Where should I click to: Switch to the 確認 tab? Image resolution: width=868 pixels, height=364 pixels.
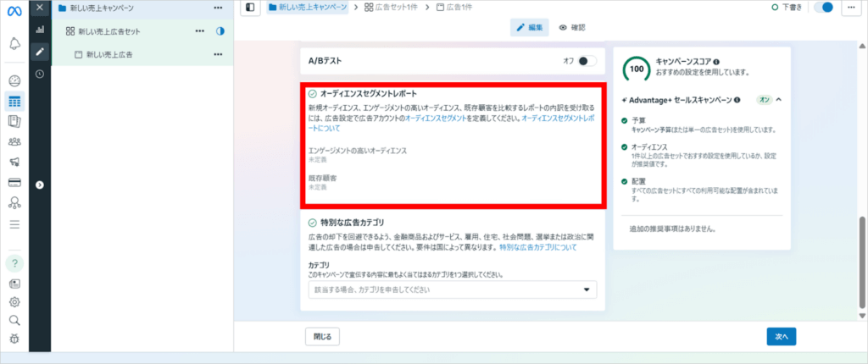[572, 28]
